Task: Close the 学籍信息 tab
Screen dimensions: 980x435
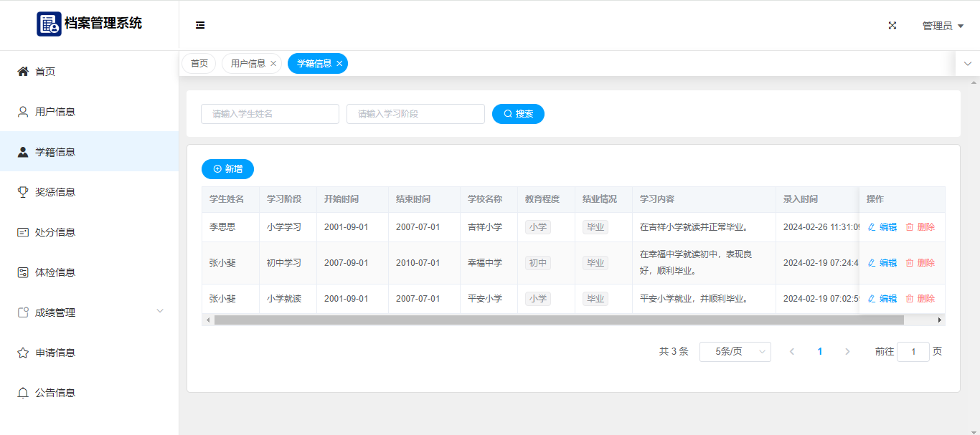Action: (x=339, y=64)
